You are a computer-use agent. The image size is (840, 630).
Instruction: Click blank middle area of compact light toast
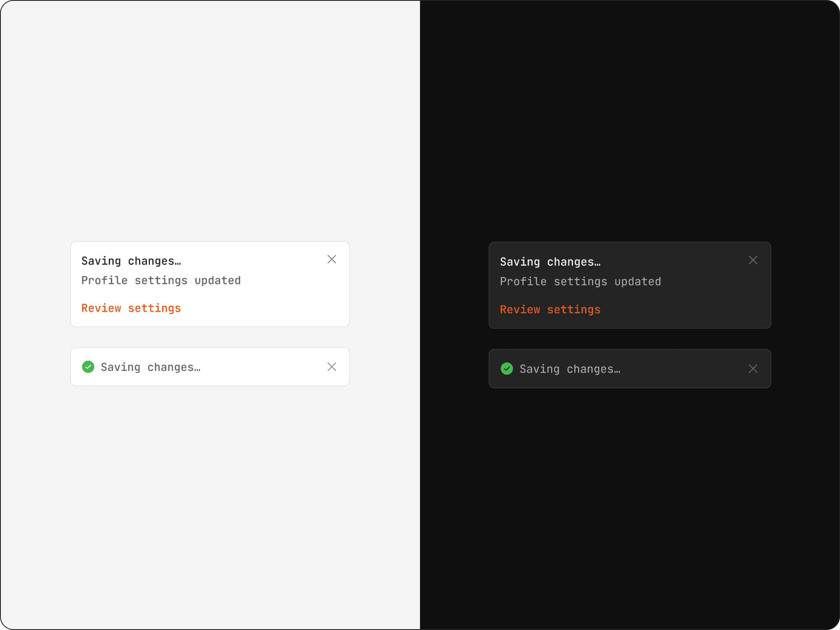pos(265,367)
